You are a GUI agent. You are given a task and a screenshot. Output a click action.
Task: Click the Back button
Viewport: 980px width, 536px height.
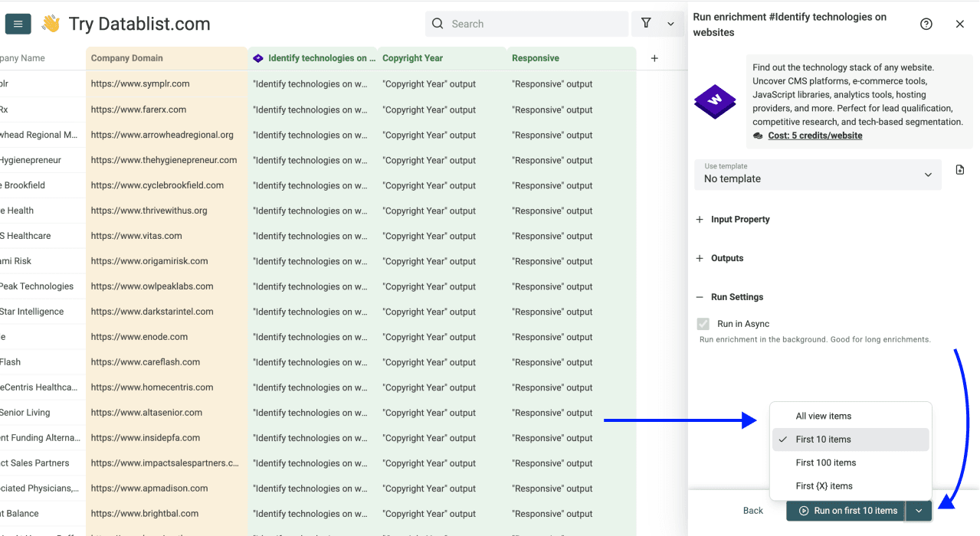[x=752, y=510]
